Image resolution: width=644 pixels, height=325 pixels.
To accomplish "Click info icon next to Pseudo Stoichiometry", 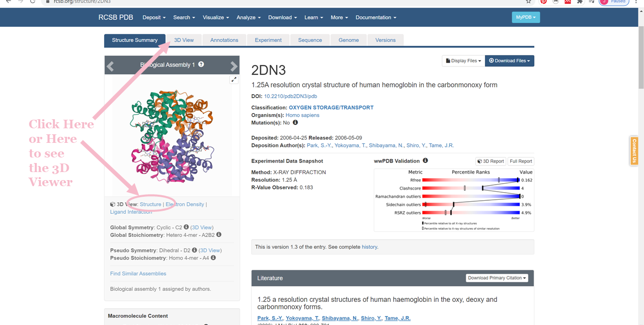I will 213,258.
